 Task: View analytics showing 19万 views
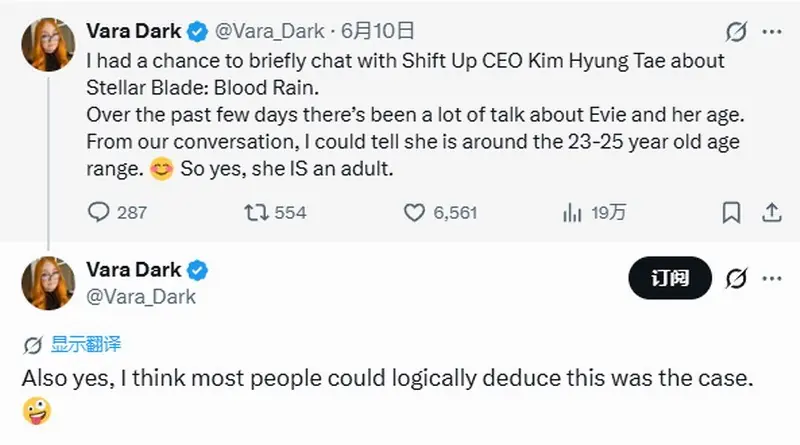594,212
